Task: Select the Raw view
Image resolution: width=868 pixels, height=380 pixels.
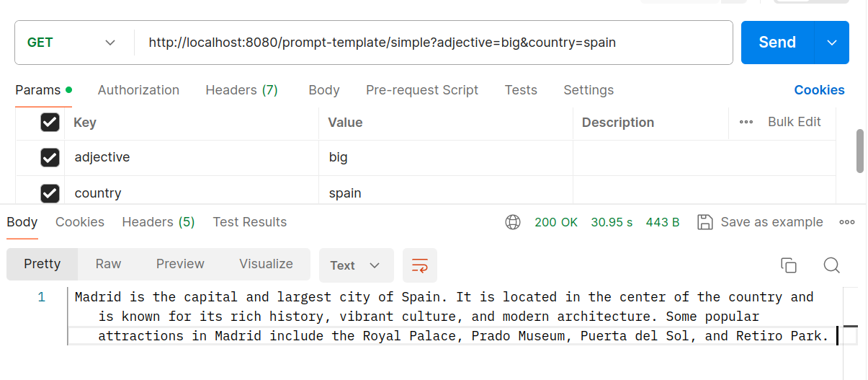Action: tap(108, 264)
